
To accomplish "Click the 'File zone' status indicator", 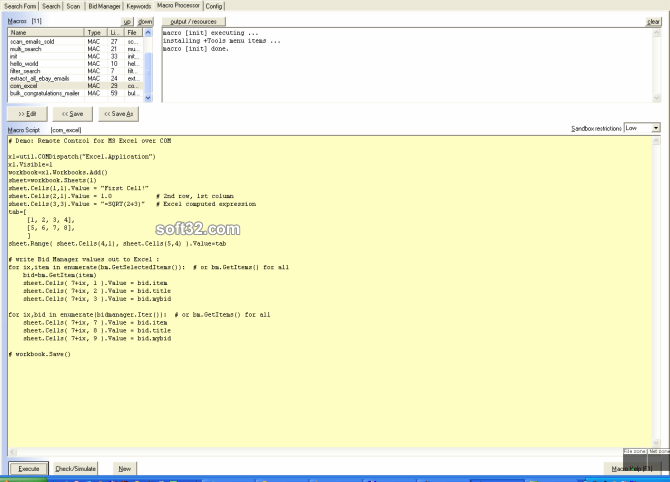I will [x=635, y=451].
